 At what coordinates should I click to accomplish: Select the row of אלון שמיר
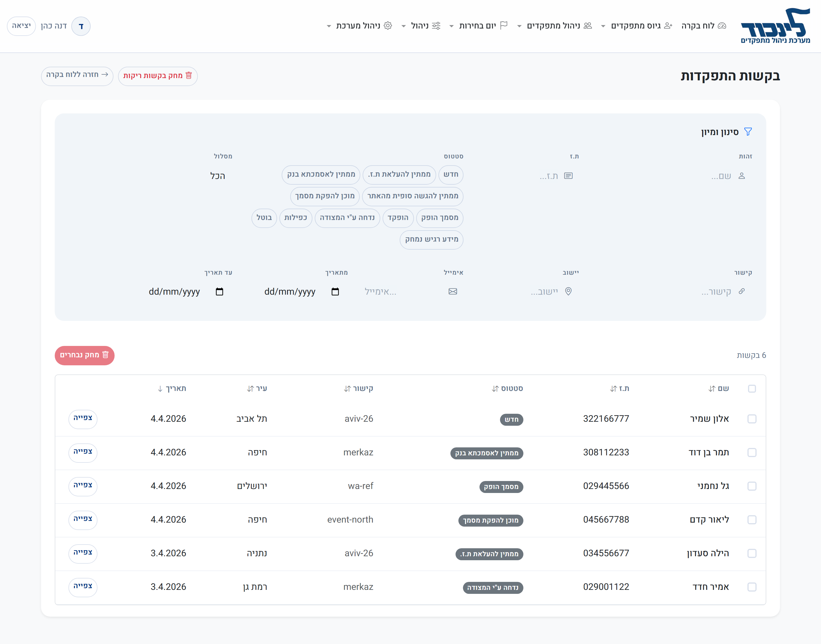752,419
